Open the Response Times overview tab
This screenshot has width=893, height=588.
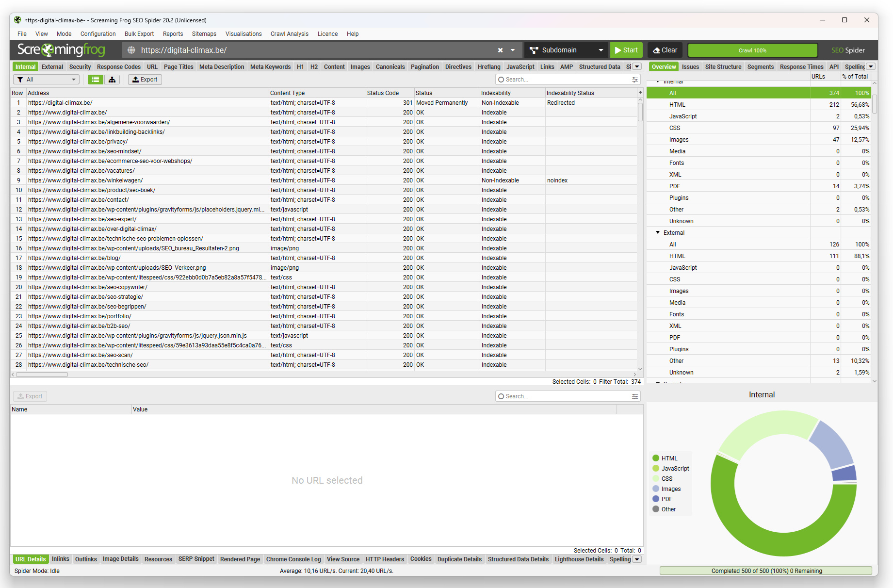(801, 67)
